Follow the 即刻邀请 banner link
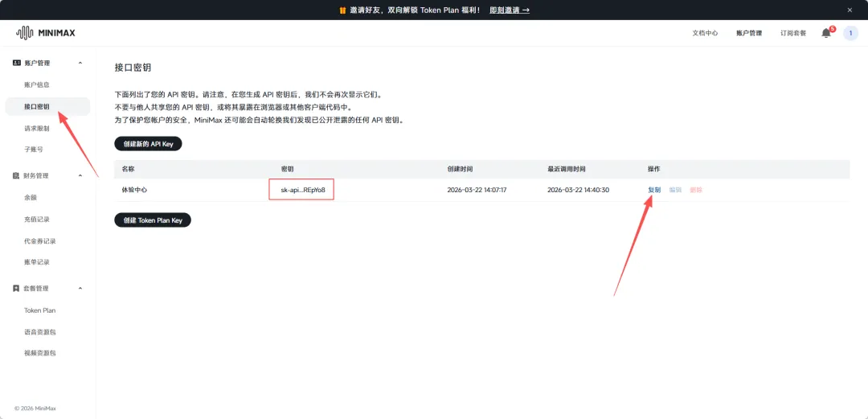The image size is (868, 419). point(510,10)
